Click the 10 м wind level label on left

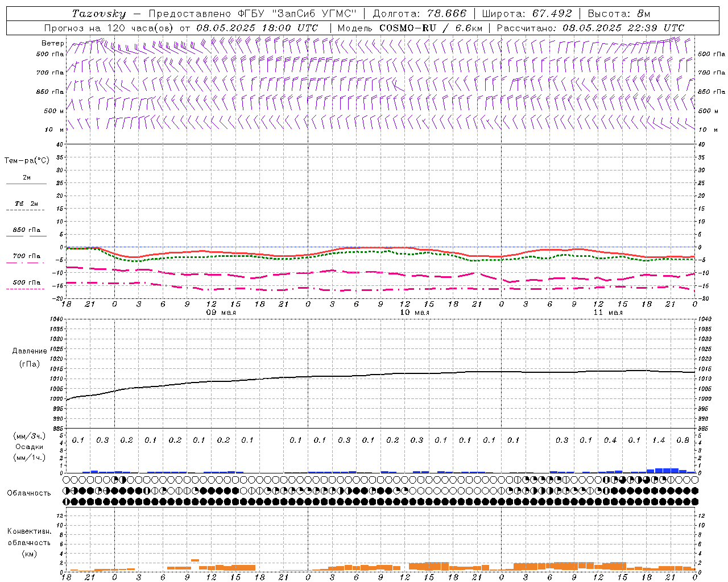coord(54,130)
